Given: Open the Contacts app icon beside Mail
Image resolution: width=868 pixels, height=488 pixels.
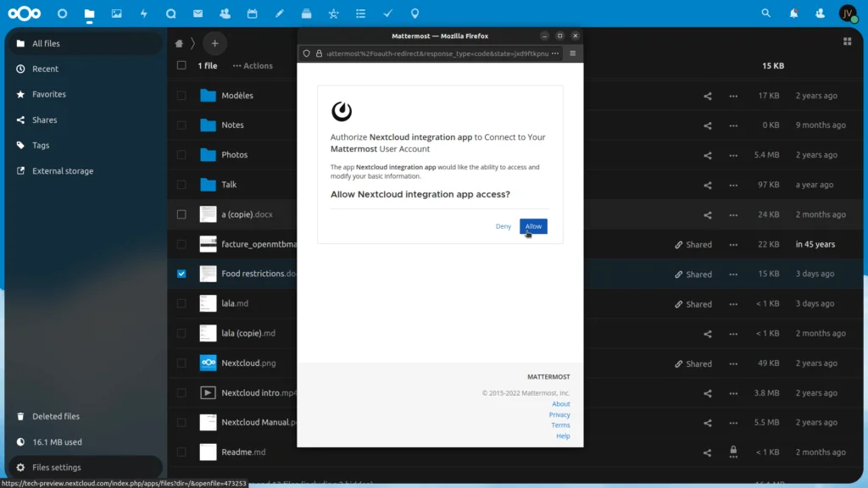Looking at the screenshot, I should pos(225,14).
